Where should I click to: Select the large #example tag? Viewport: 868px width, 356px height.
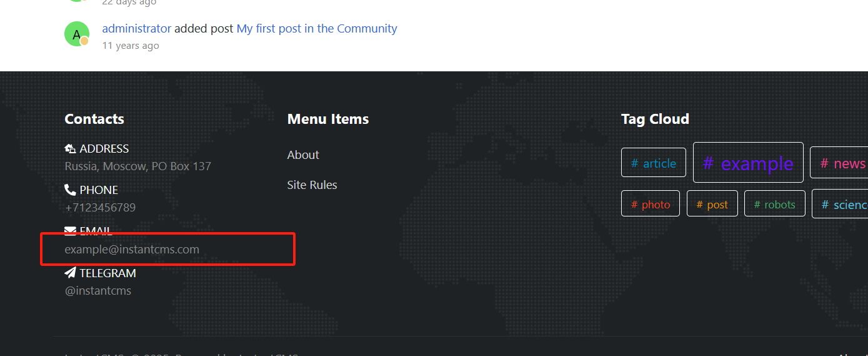click(748, 163)
